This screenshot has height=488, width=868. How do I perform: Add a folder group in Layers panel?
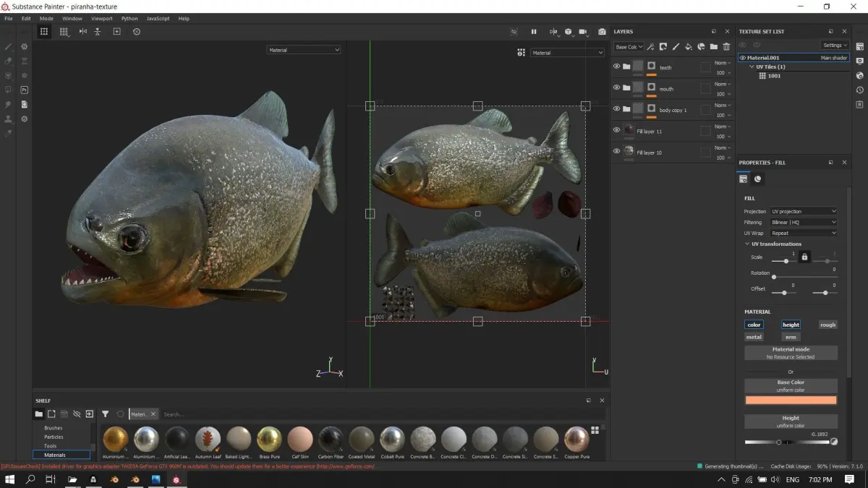coord(713,47)
